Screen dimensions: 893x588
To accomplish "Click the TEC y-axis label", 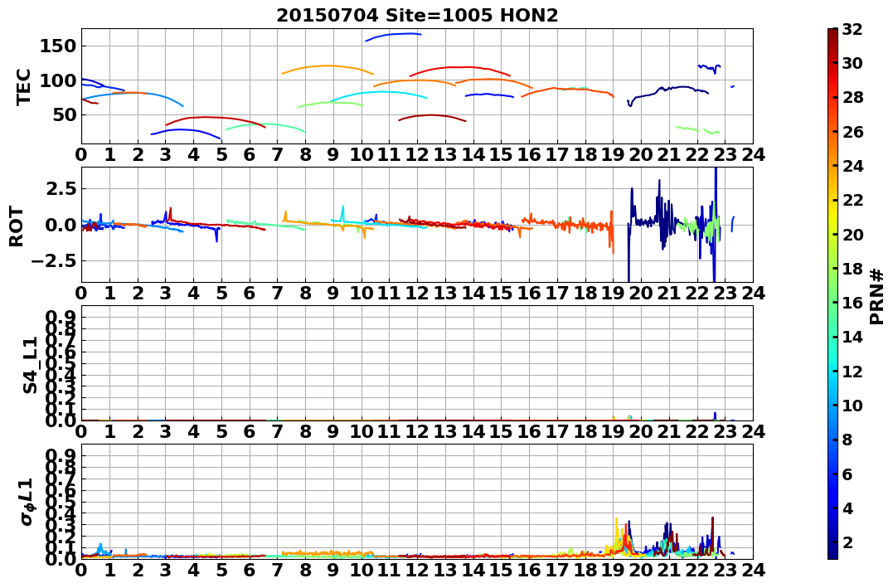I will tap(23, 86).
